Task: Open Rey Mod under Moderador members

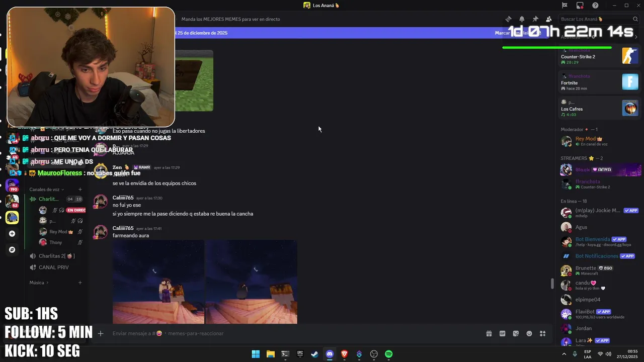Action: point(599,141)
